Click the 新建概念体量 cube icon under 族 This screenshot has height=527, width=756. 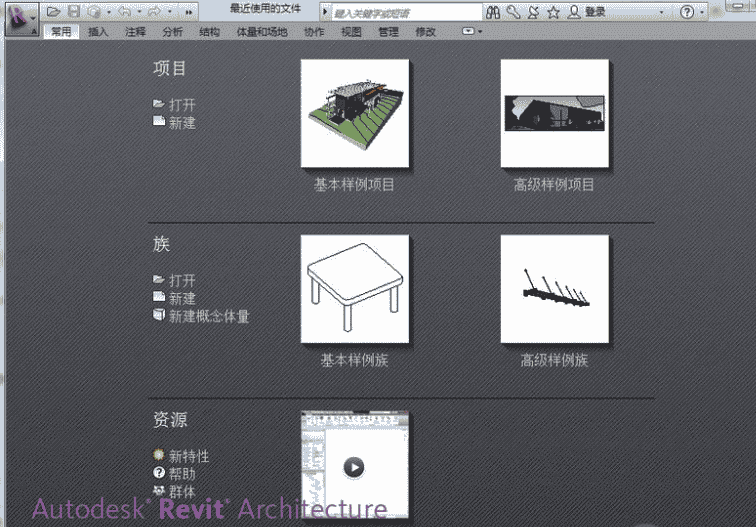158,315
